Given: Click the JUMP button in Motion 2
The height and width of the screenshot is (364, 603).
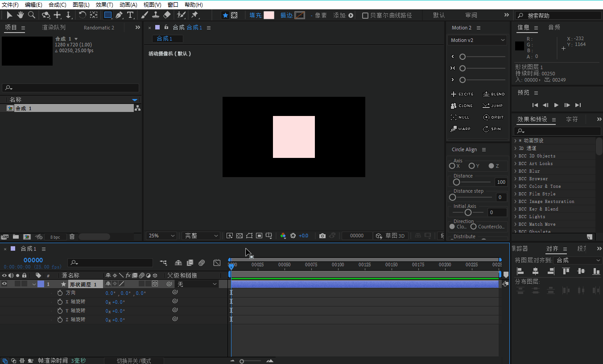Looking at the screenshot, I should tap(492, 106).
